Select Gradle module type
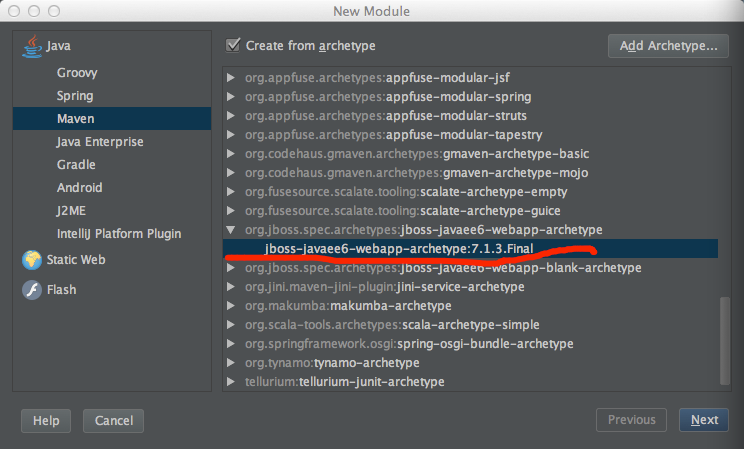This screenshot has height=449, width=744. pos(76,165)
